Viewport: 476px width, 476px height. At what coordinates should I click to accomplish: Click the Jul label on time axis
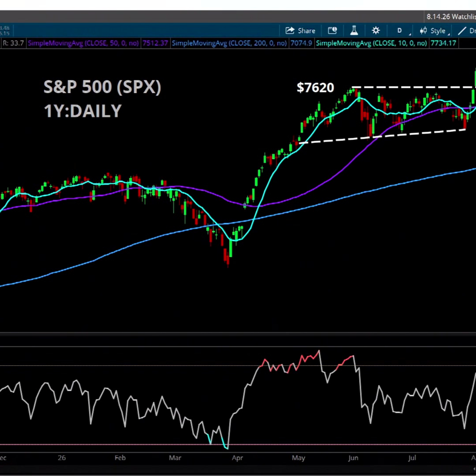coord(412,458)
